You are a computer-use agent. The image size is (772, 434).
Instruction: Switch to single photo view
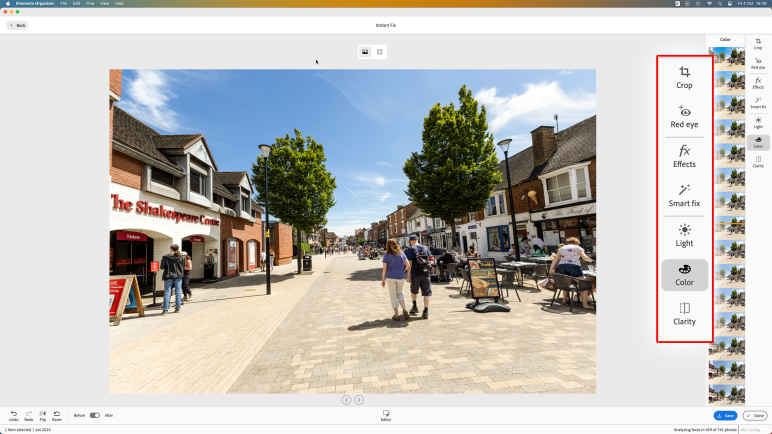click(x=365, y=51)
